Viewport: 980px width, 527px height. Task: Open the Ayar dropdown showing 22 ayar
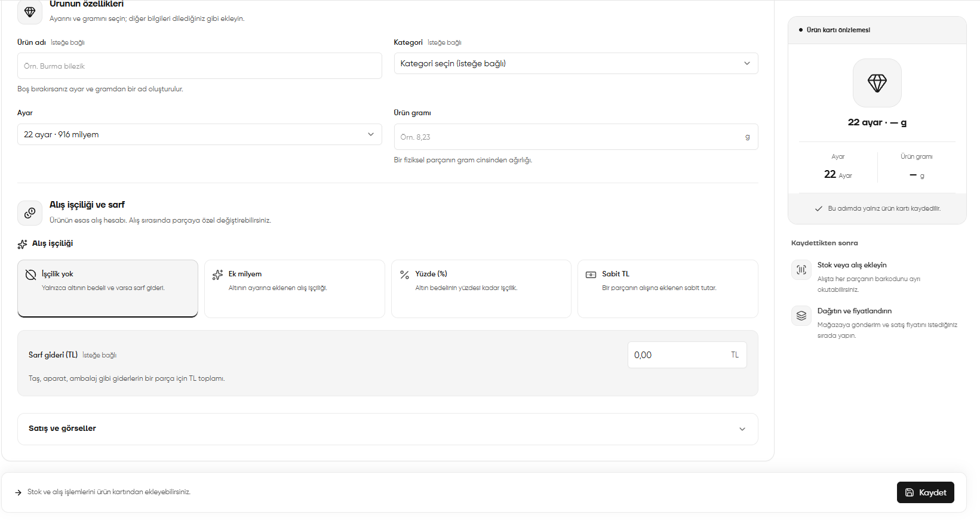click(199, 134)
